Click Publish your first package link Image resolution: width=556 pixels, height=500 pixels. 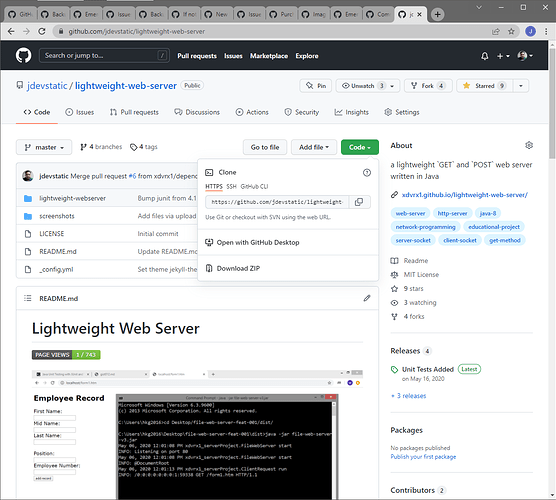pyautogui.click(x=423, y=457)
